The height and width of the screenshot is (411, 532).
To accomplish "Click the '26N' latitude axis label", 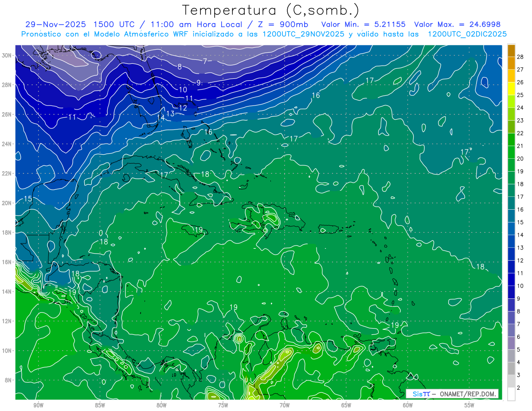I will 6,114.
